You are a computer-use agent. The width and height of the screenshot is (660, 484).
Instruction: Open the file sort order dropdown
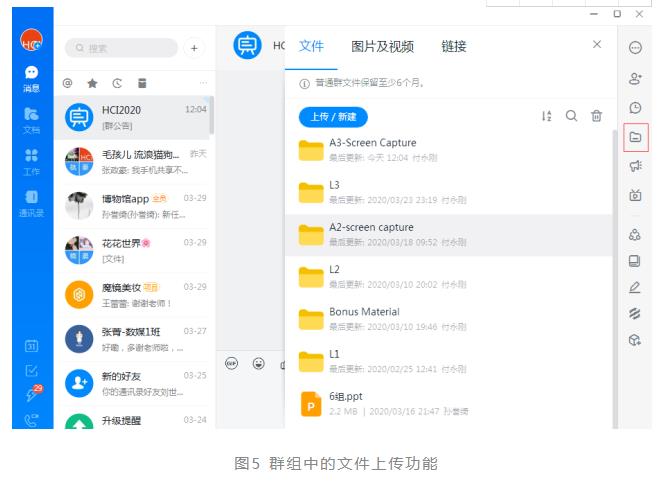point(547,116)
